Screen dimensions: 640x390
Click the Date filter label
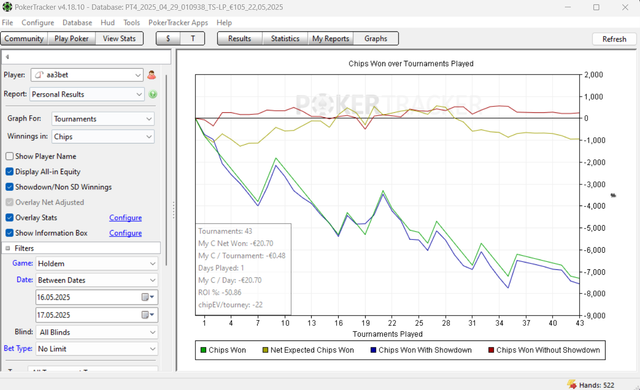point(24,279)
